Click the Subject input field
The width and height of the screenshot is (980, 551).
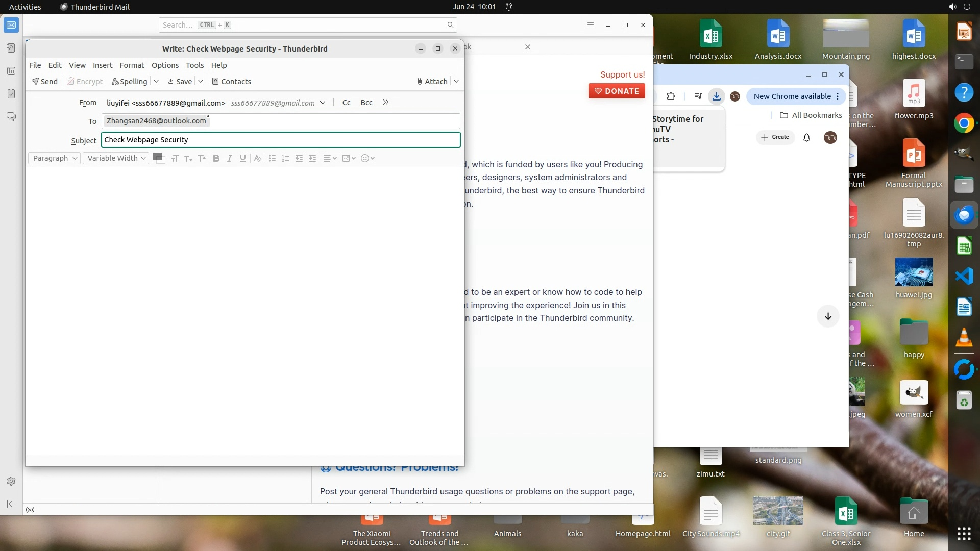[281, 140]
